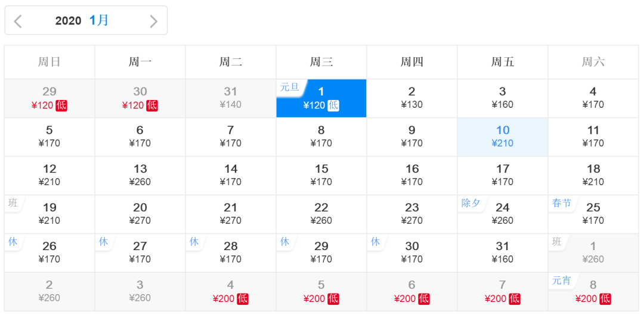Choose January 19 workday-marked date

pyautogui.click(x=49, y=214)
